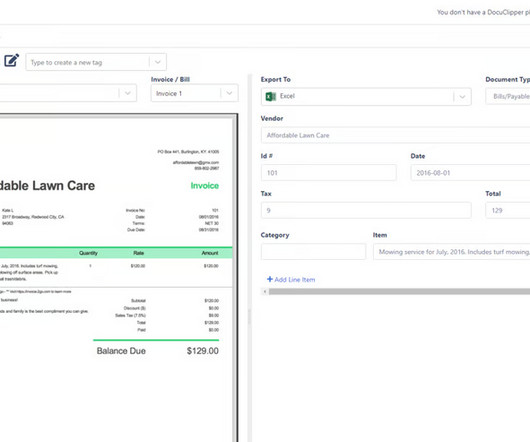This screenshot has height=442, width=530.
Task: Click the horizontal scrollbar left arrow
Action: pyautogui.click(x=265, y=291)
